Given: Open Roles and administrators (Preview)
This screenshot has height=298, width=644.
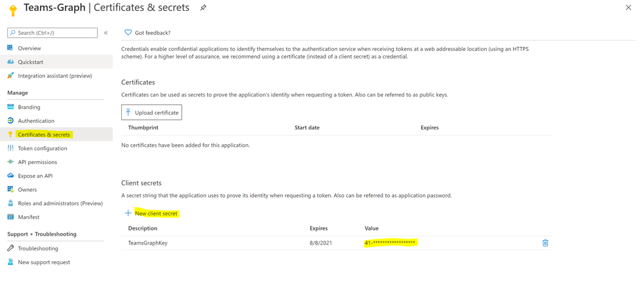Looking at the screenshot, I should [x=60, y=203].
